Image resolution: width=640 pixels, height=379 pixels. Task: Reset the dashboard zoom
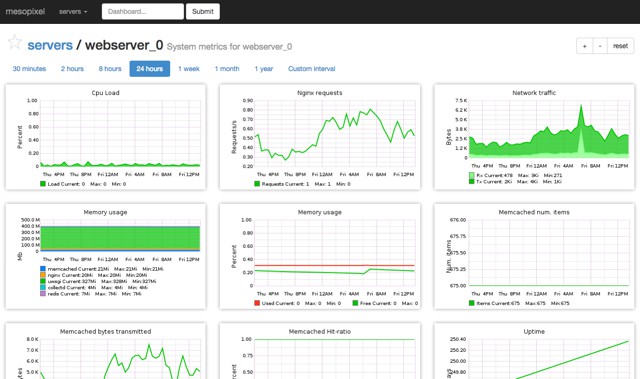pyautogui.click(x=620, y=46)
